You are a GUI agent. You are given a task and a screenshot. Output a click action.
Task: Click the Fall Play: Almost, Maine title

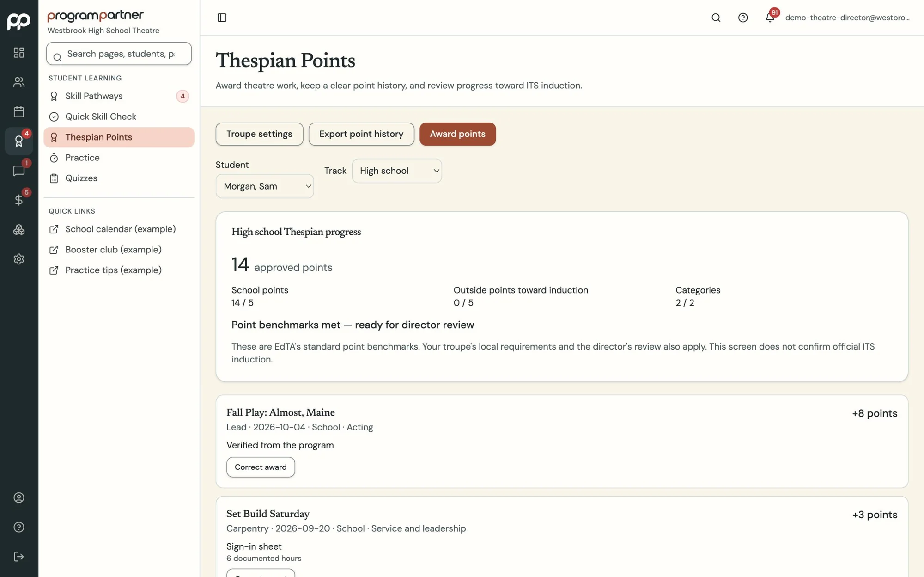tap(280, 412)
